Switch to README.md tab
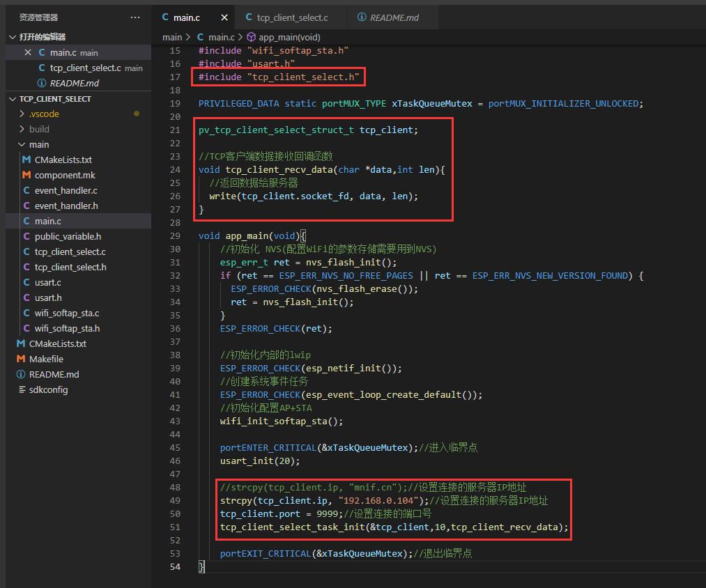The height and width of the screenshot is (588, 706). click(x=394, y=17)
